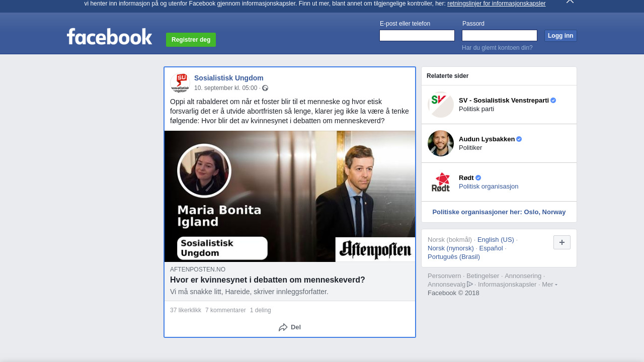Open Betingelser footer link

483,276
